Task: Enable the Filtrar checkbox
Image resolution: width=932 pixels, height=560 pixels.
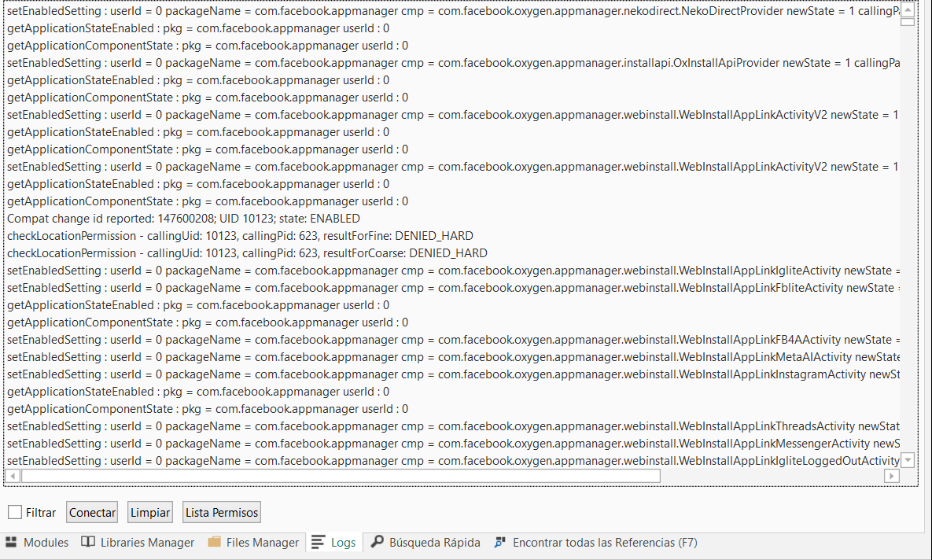Action: click(15, 512)
